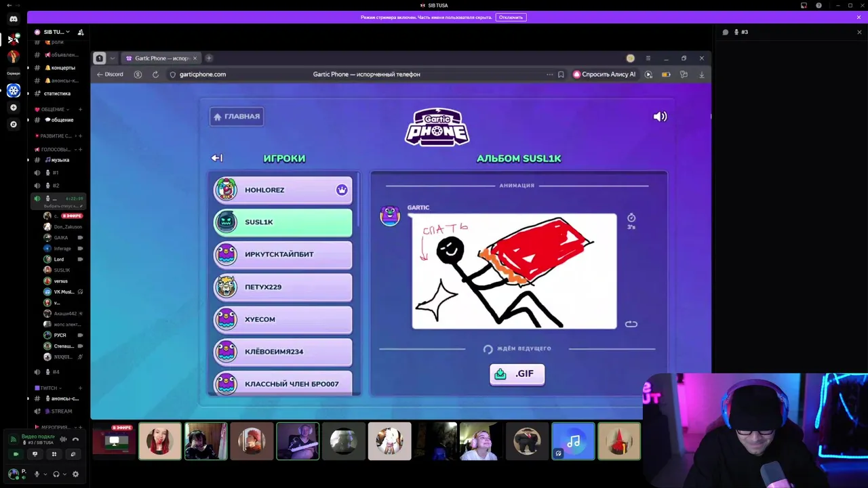The width and height of the screenshot is (868, 488).
Task: Select player SUSL1K in players list
Action: [283, 222]
